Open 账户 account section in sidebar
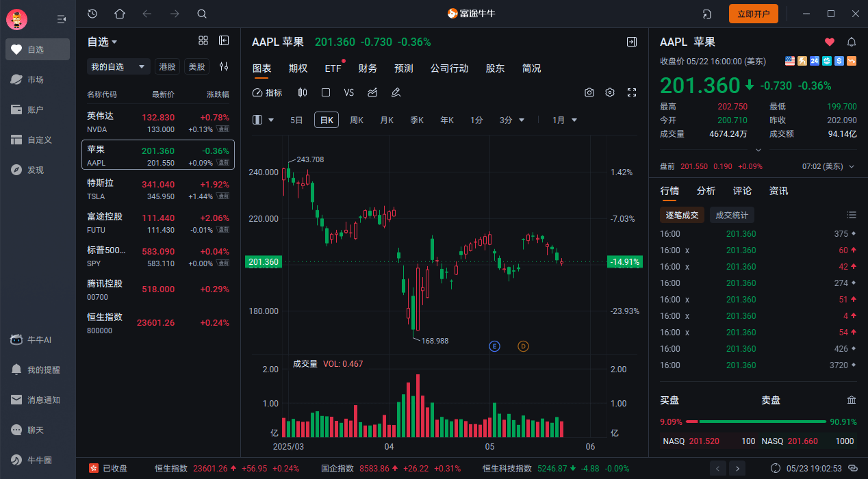This screenshot has height=479, width=868. pyautogui.click(x=38, y=109)
